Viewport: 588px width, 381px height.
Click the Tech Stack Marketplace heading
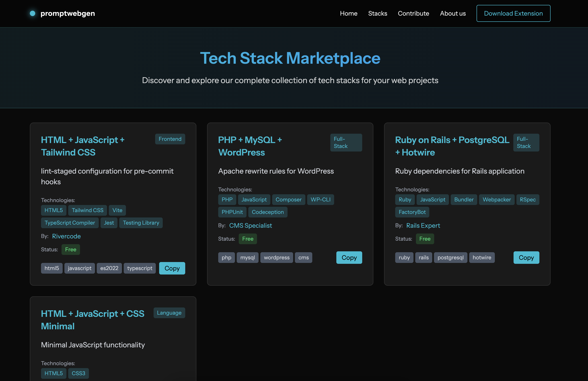(x=290, y=58)
